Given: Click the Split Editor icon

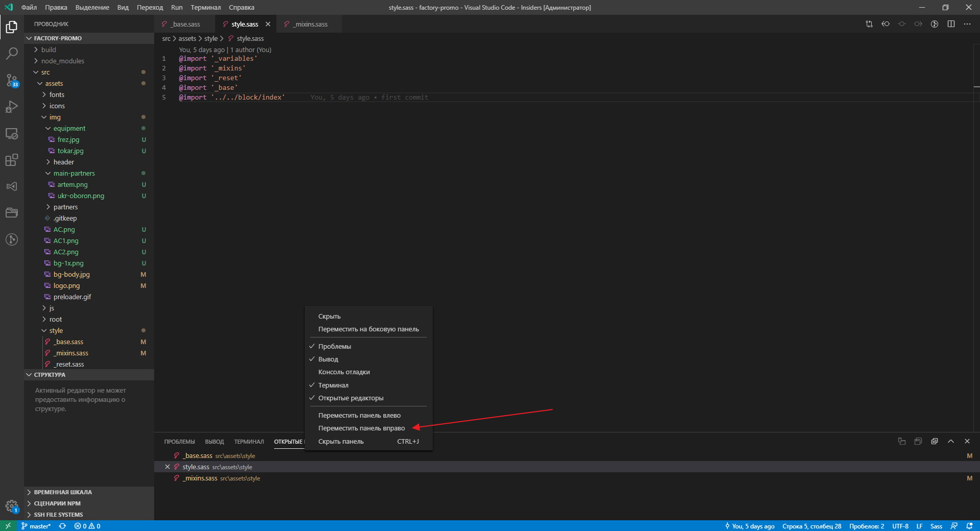Looking at the screenshot, I should point(951,24).
